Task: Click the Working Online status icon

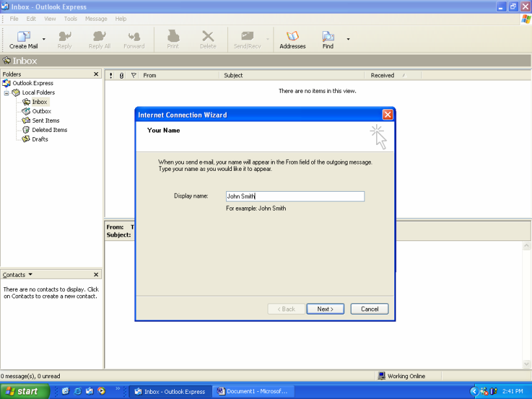Action: 382,376
